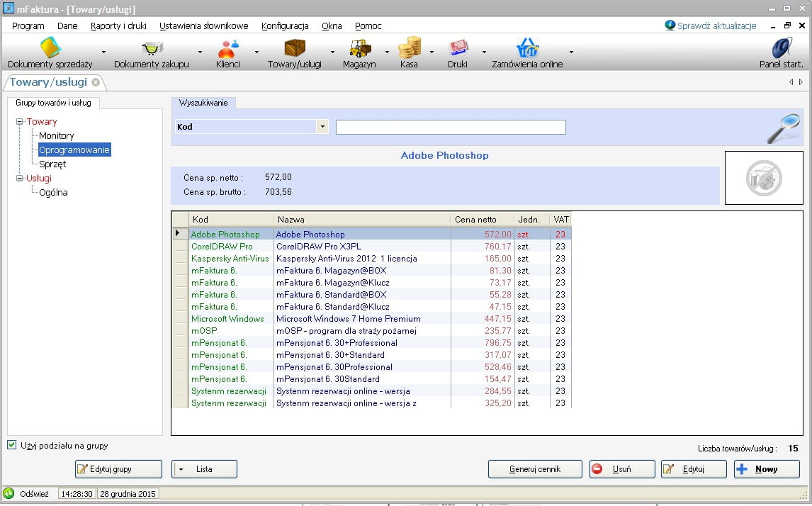812x506 pixels.
Task: Open the Klienci people icon
Action: (228, 48)
